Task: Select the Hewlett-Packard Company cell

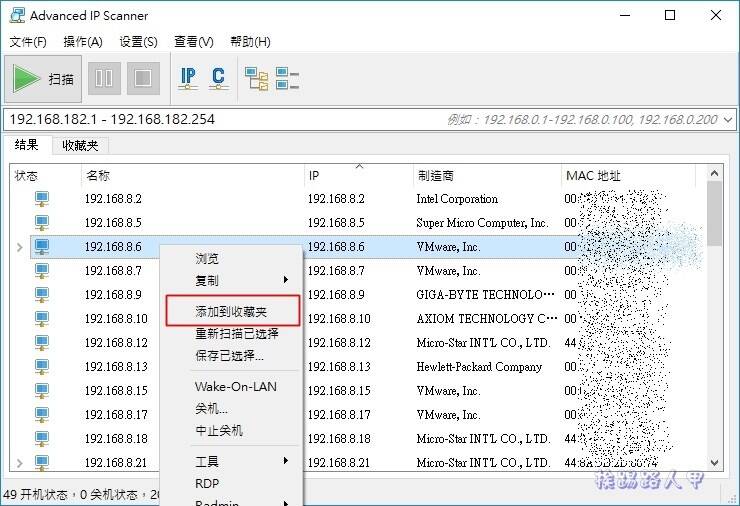Action: pos(479,367)
